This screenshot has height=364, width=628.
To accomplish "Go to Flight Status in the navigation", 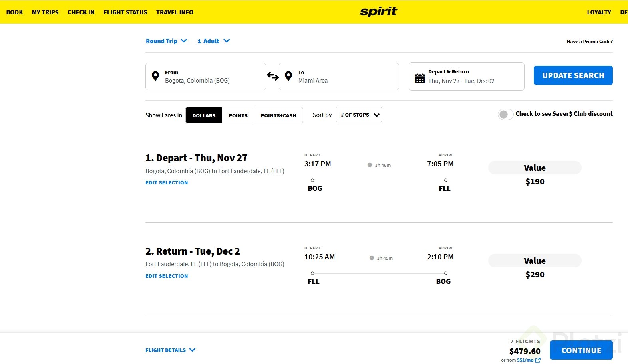I will pyautogui.click(x=125, y=12).
